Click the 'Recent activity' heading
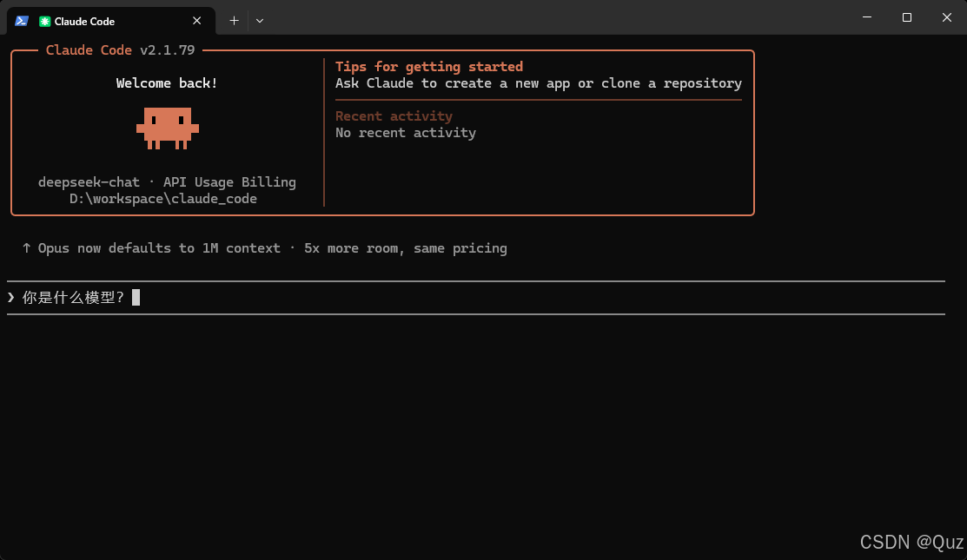The width and height of the screenshot is (967, 560). pyautogui.click(x=394, y=115)
